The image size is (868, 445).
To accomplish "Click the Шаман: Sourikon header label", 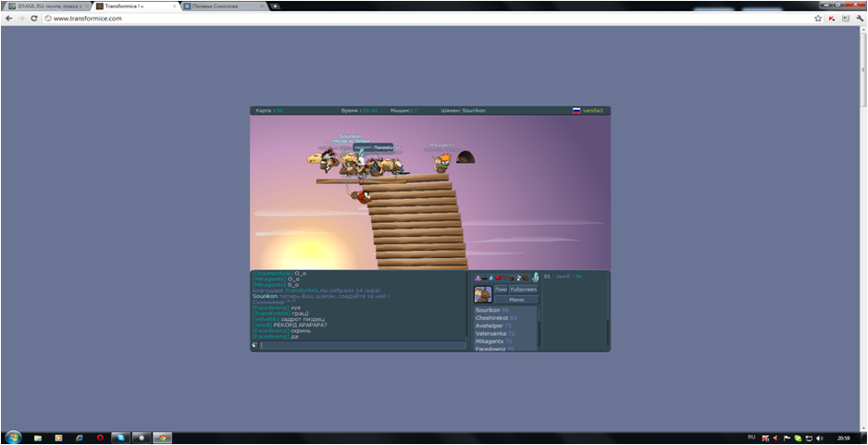I will point(464,111).
